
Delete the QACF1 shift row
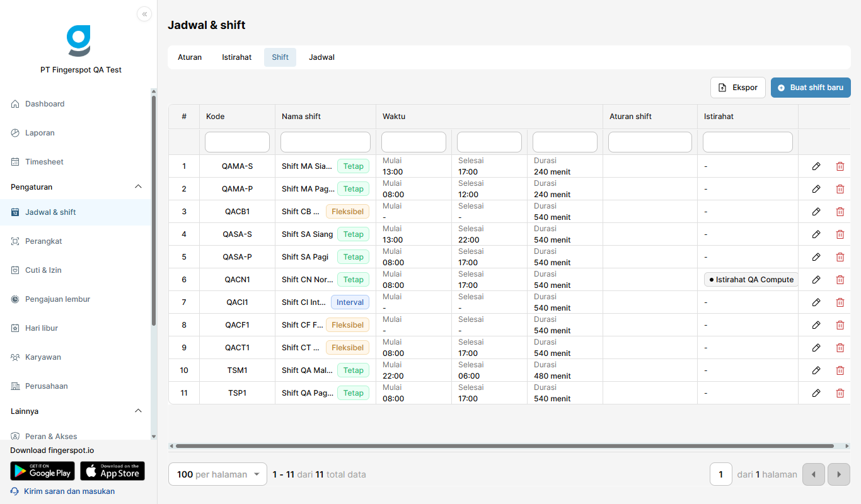coord(840,325)
